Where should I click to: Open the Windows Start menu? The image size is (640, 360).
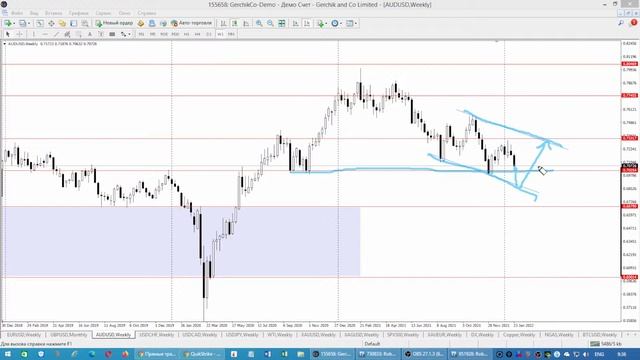pyautogui.click(x=8, y=354)
